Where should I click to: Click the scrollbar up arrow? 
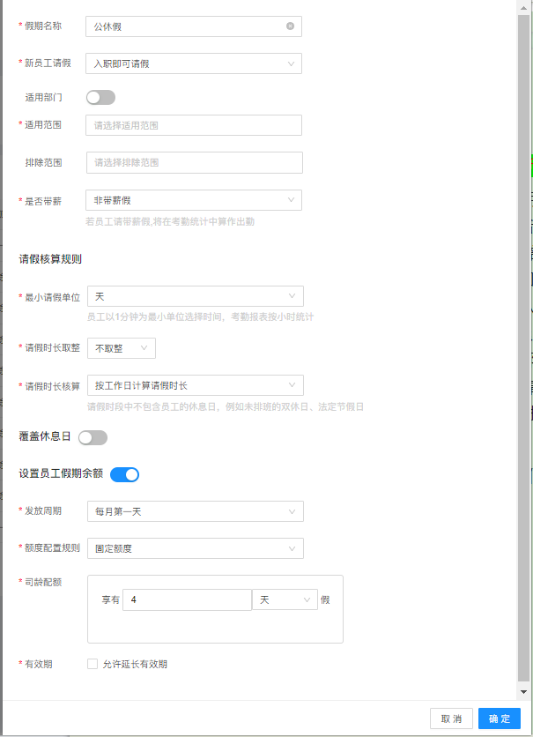(524, 8)
